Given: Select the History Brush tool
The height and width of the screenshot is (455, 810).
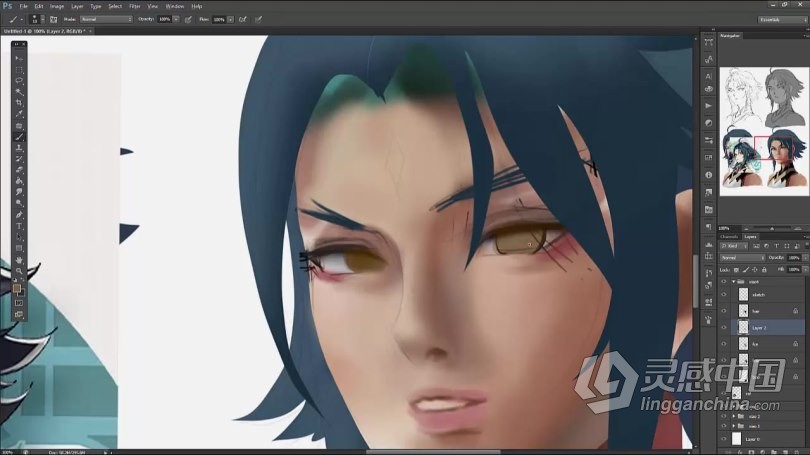Looking at the screenshot, I should [x=19, y=159].
